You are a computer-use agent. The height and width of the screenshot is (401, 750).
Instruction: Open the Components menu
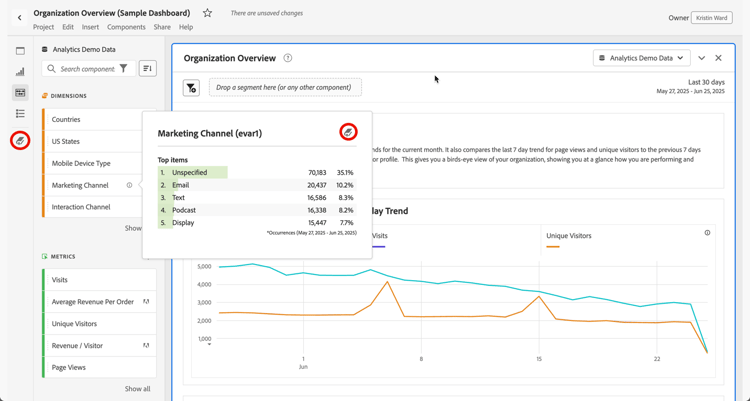pyautogui.click(x=126, y=27)
